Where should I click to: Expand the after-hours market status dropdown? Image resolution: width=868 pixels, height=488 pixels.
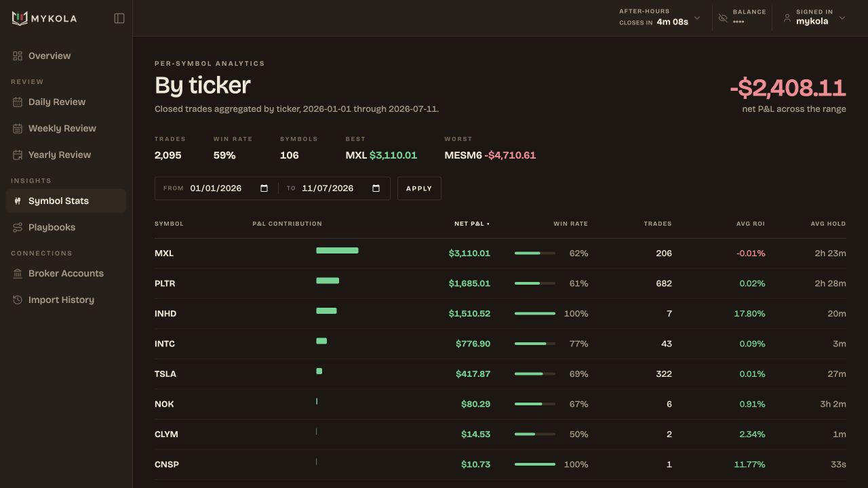[x=697, y=18]
